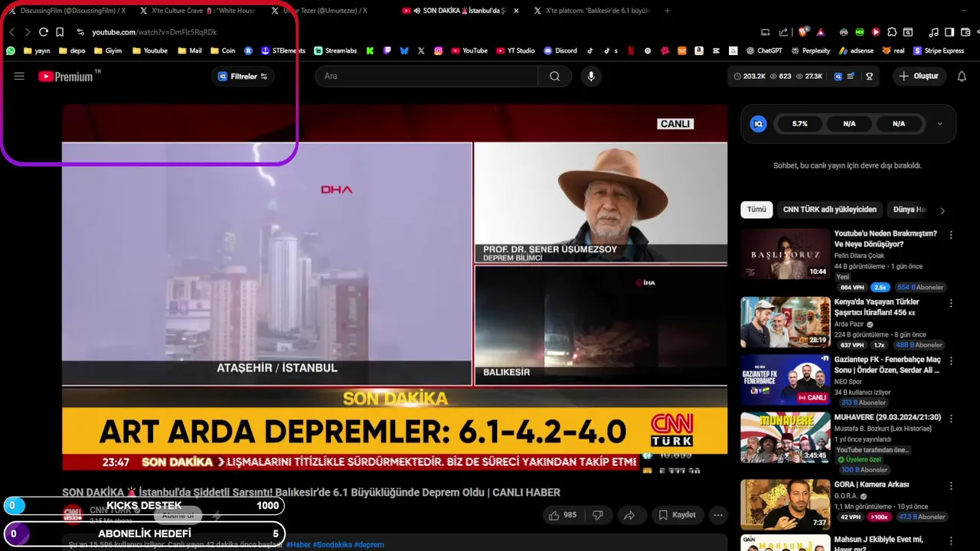The image size is (980, 551).
Task: Open the notifications bell
Action: click(962, 77)
